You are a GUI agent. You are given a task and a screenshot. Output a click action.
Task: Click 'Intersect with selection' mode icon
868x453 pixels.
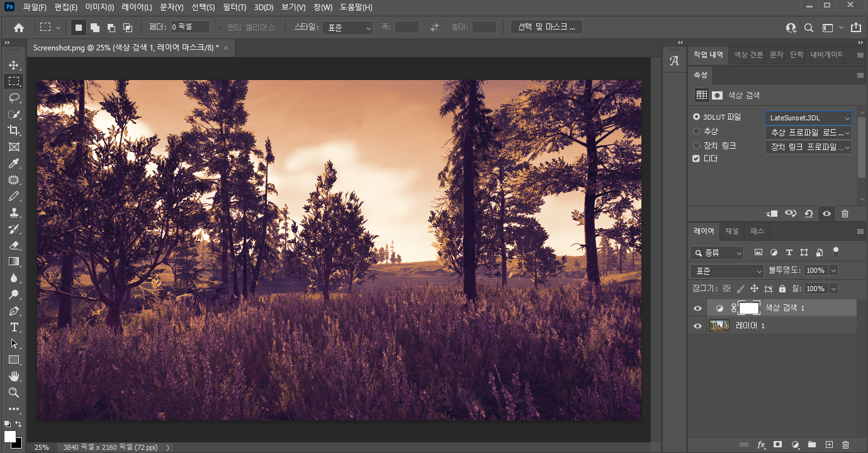128,28
